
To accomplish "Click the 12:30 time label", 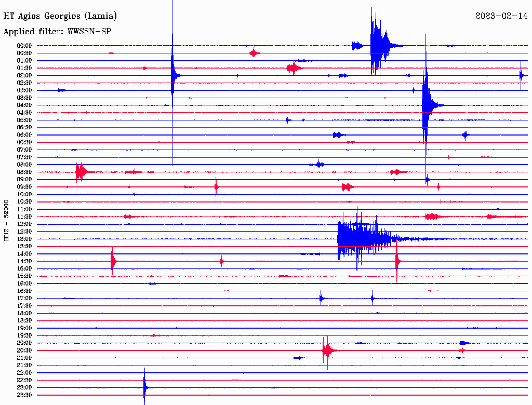I will click(x=24, y=232).
